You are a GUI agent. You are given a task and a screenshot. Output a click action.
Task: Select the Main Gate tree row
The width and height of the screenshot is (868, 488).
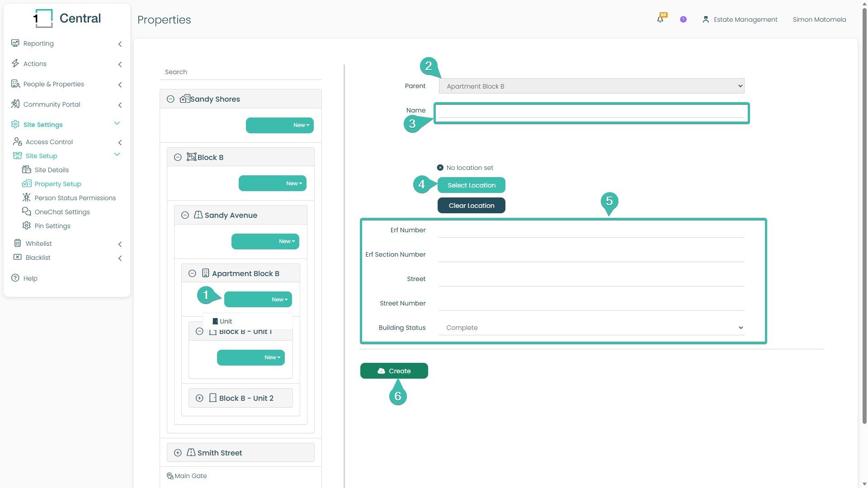tap(241, 476)
